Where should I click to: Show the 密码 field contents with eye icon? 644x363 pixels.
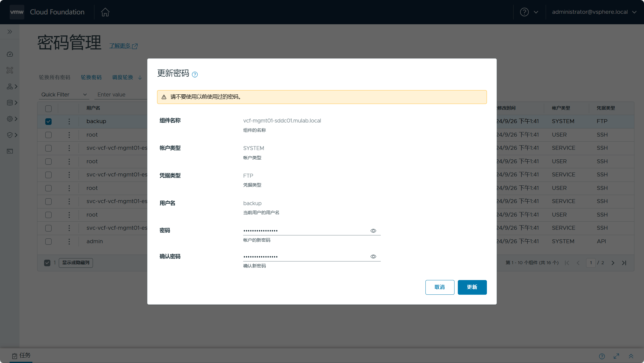coord(373,231)
